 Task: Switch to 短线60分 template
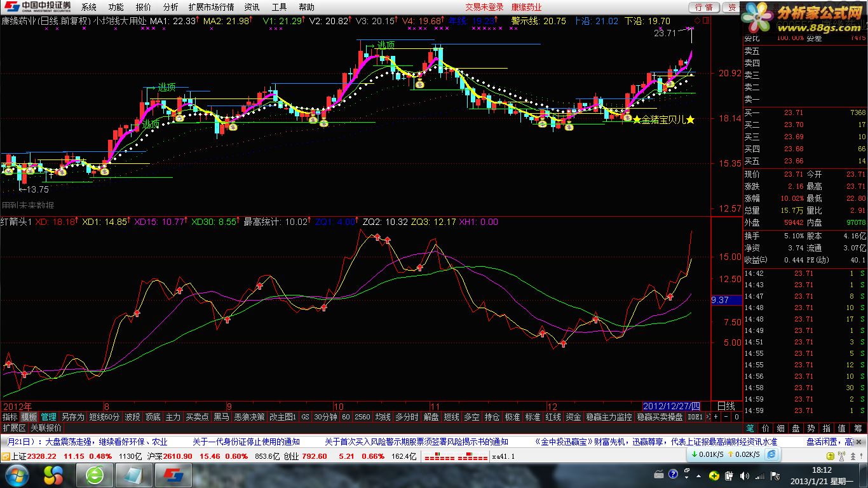point(104,417)
